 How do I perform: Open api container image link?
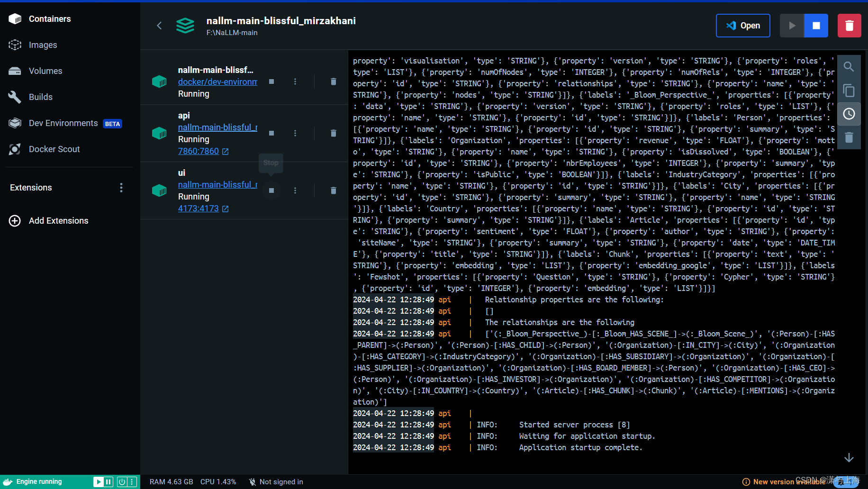tap(217, 127)
